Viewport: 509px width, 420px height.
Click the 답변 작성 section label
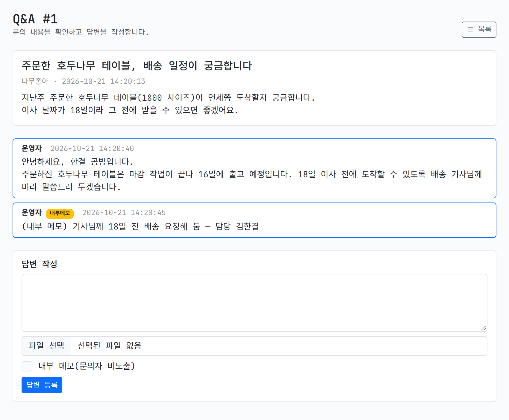coord(40,264)
